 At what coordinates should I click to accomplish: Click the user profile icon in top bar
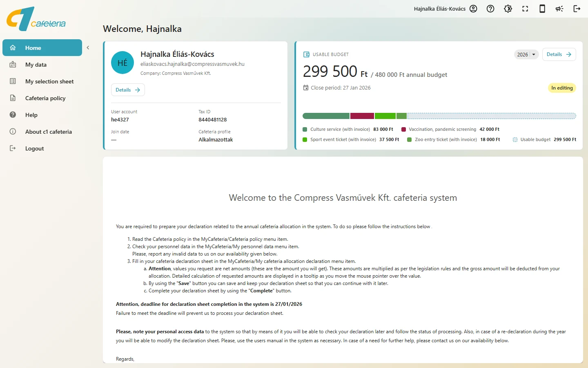473,9
